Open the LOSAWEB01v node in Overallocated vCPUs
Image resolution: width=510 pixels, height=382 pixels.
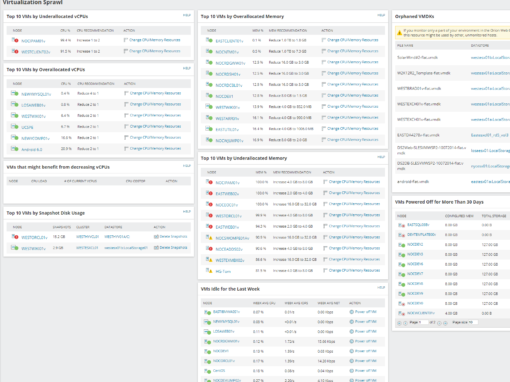click(33, 105)
